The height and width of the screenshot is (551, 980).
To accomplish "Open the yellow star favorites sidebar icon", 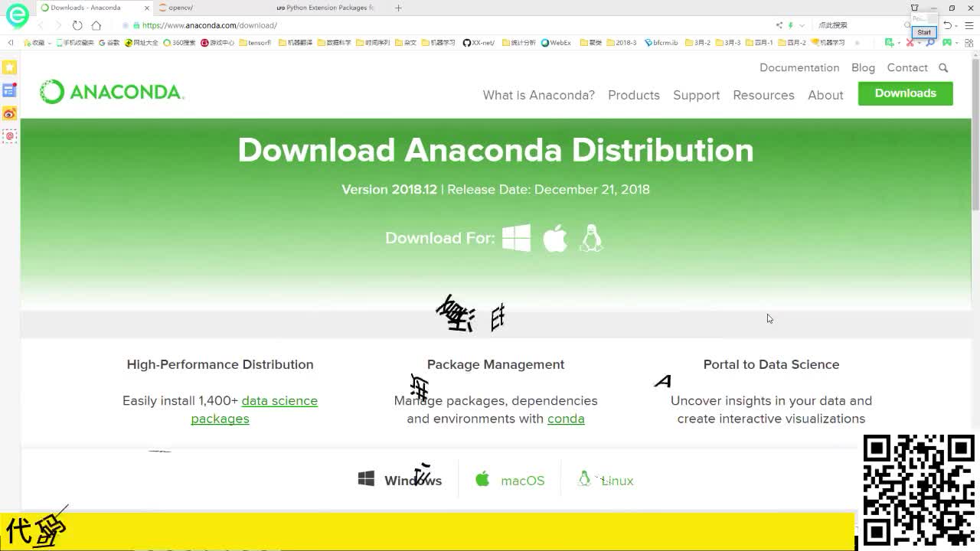I will point(9,67).
